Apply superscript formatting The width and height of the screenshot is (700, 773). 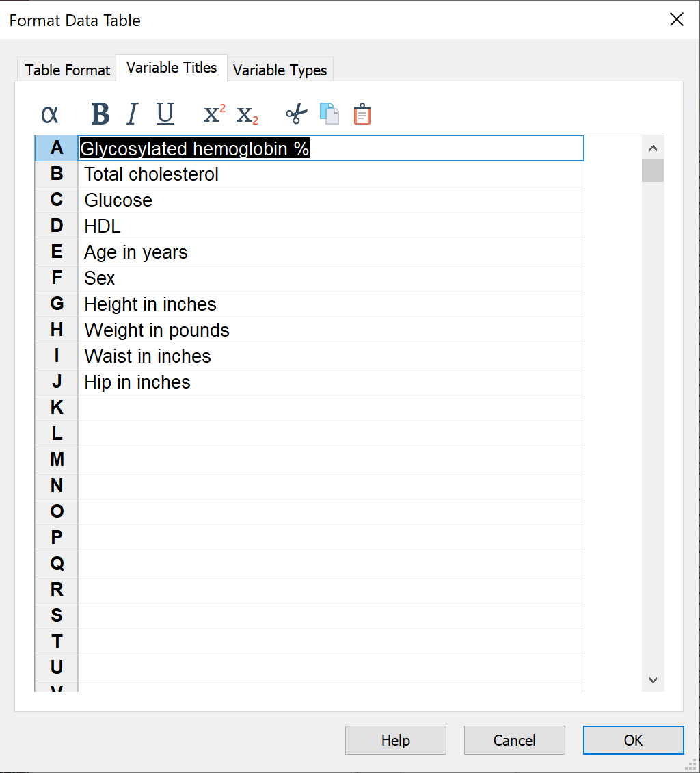coord(214,114)
